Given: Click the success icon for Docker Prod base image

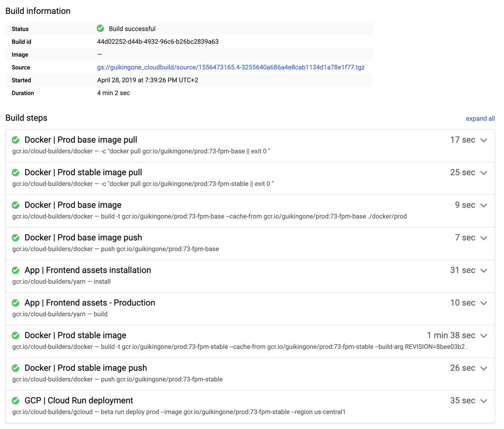Looking at the screenshot, I should (16, 205).
